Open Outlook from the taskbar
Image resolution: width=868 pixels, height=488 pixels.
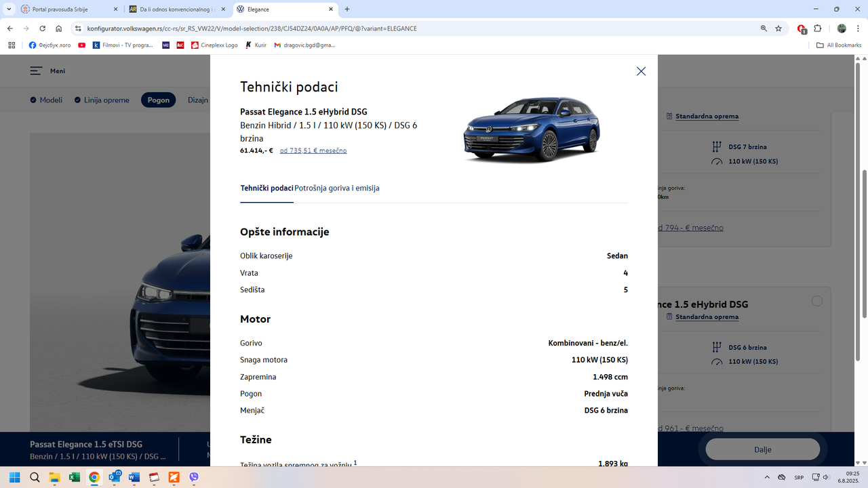114,477
